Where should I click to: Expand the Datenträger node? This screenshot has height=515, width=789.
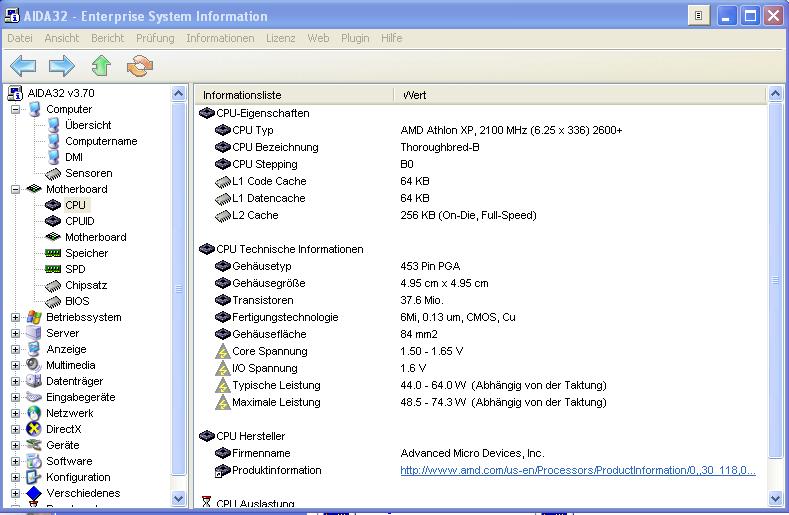click(16, 381)
